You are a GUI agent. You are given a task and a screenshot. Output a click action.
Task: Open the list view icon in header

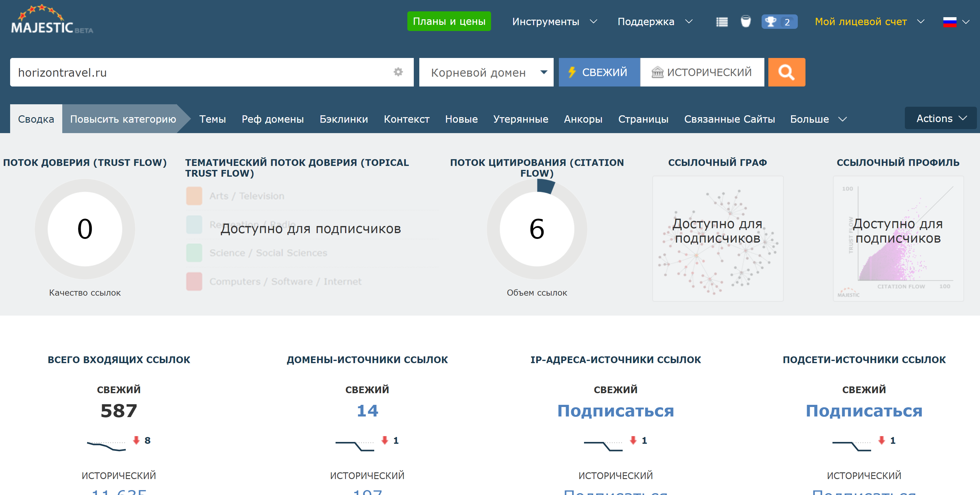pyautogui.click(x=722, y=22)
